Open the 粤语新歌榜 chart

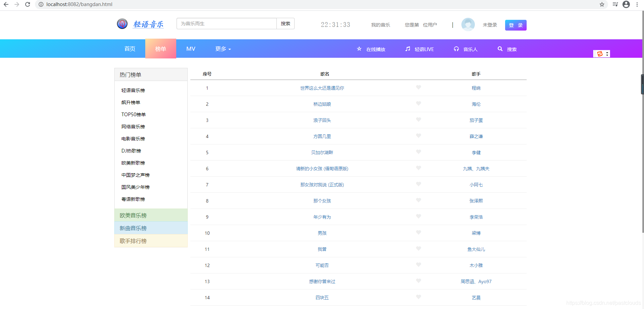pos(133,199)
